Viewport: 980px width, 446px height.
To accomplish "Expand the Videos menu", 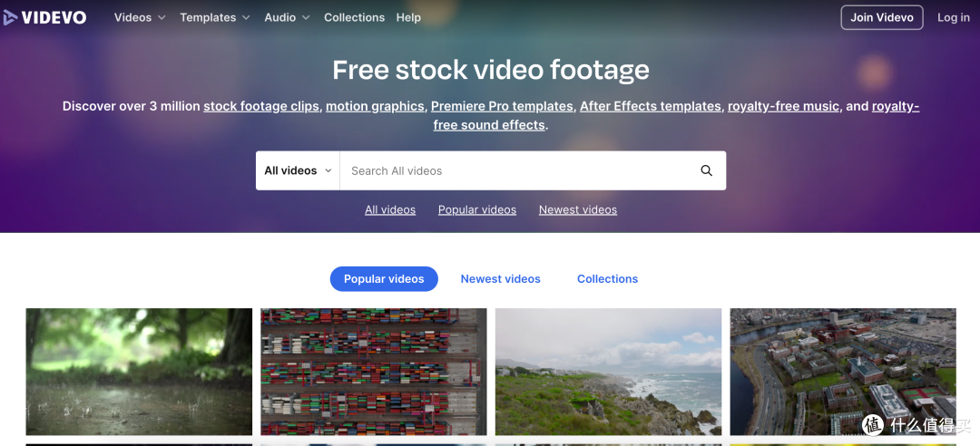I will coord(140,17).
